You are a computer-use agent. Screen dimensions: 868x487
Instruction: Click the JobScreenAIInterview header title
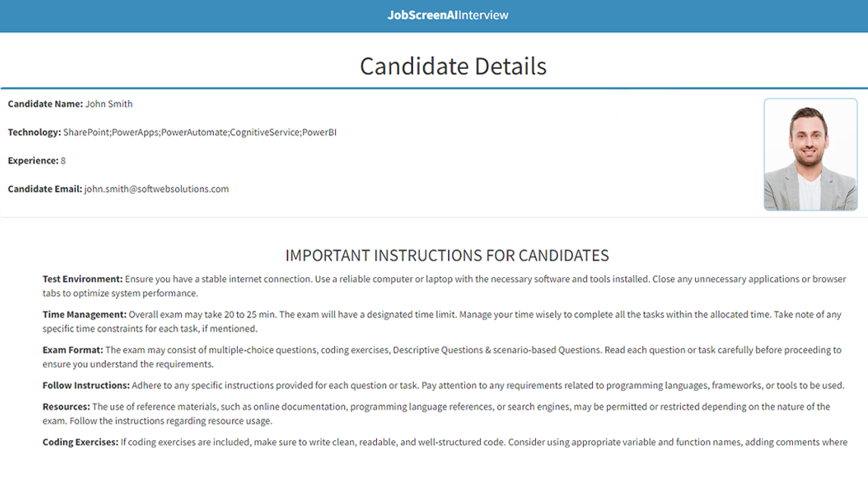point(447,15)
